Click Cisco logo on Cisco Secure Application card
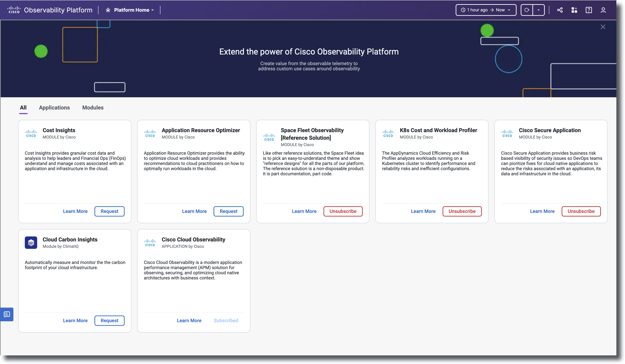The image size is (625, 364). [507, 133]
